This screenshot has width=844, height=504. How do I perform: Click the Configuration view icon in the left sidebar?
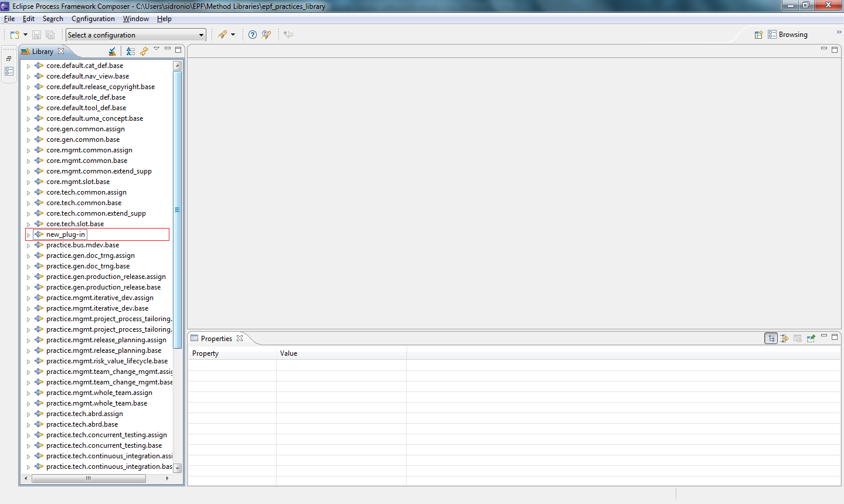click(9, 71)
